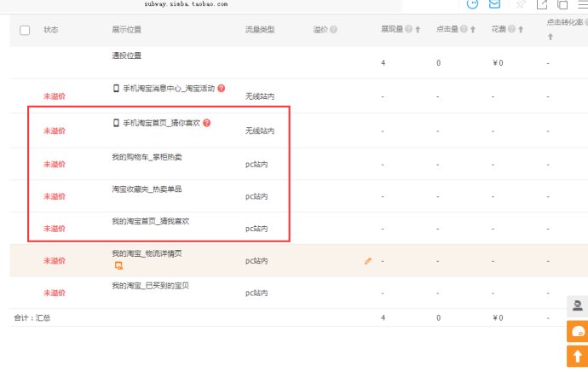Click the 花费 column header label
The image size is (588, 372).
click(x=499, y=29)
